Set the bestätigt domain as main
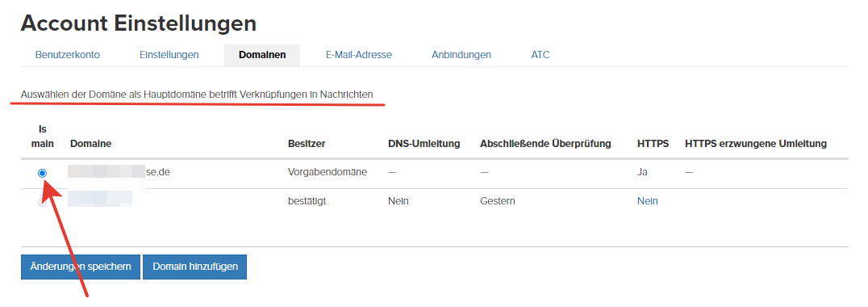868x307 pixels. [42, 202]
